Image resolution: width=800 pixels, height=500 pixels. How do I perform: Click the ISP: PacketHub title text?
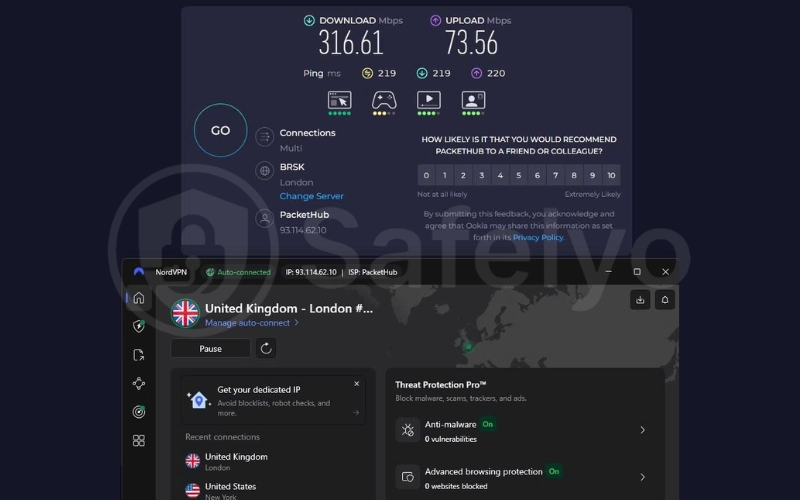[x=372, y=272]
